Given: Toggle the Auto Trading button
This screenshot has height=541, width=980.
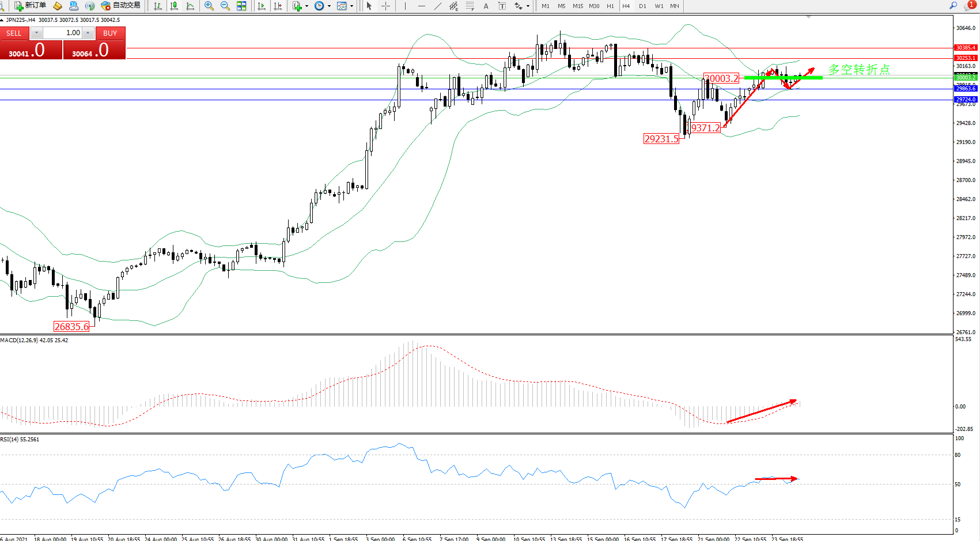Looking at the screenshot, I should tap(120, 6).
